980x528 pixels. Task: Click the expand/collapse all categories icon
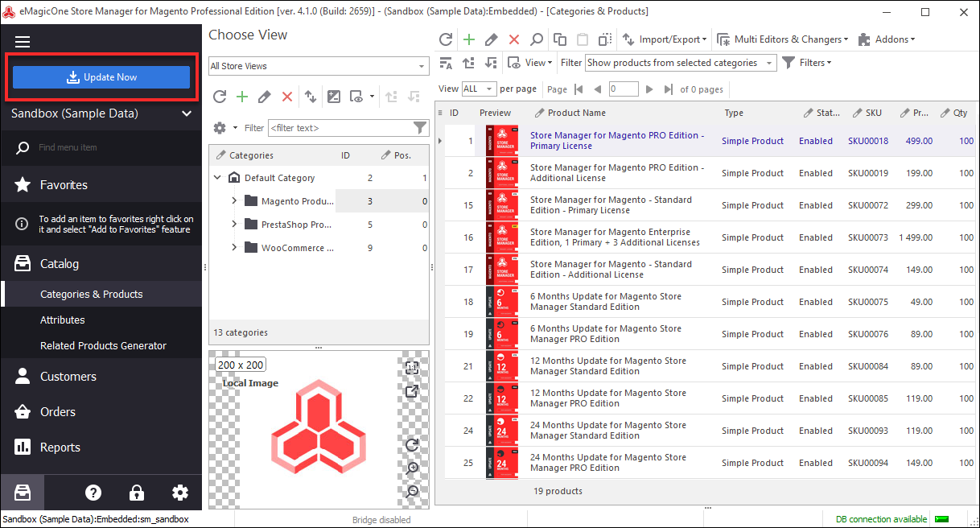(x=334, y=97)
